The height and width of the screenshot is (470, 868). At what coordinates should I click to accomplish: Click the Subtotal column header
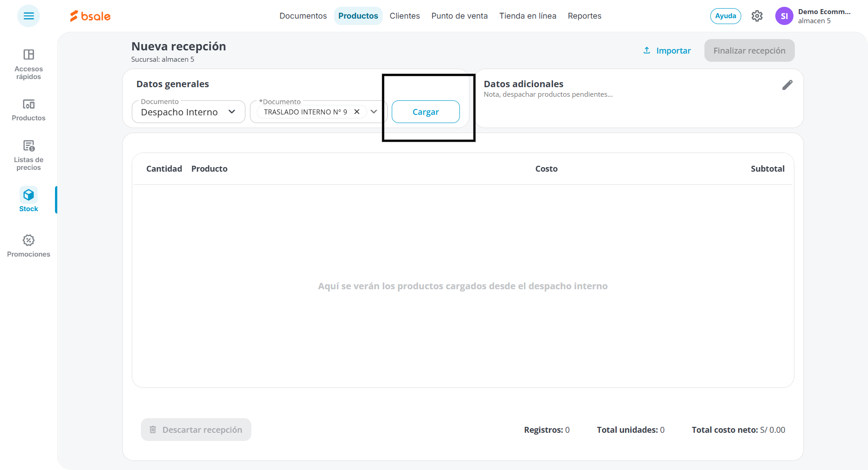pyautogui.click(x=768, y=169)
